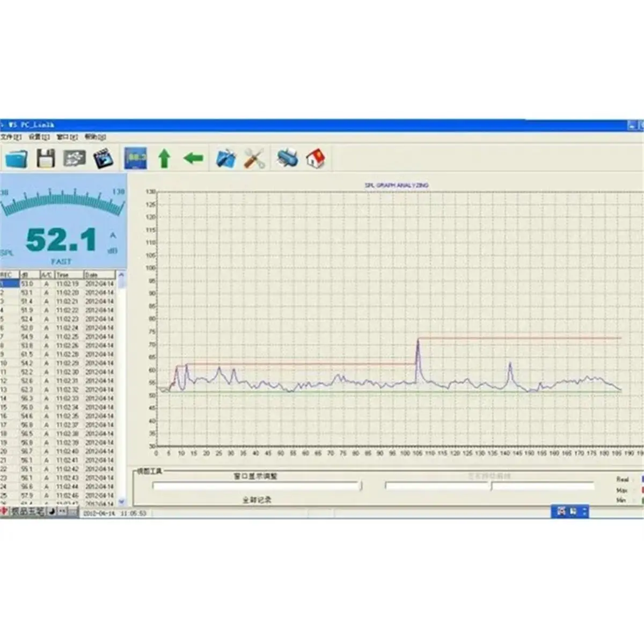Open the 文件 (File) menu
Viewport: 644px width, 644px height.
[11, 137]
